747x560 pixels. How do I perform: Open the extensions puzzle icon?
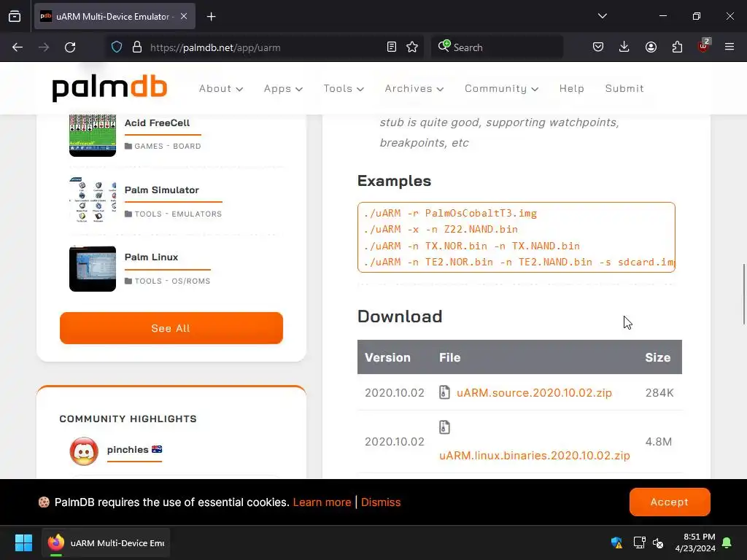[x=677, y=47]
